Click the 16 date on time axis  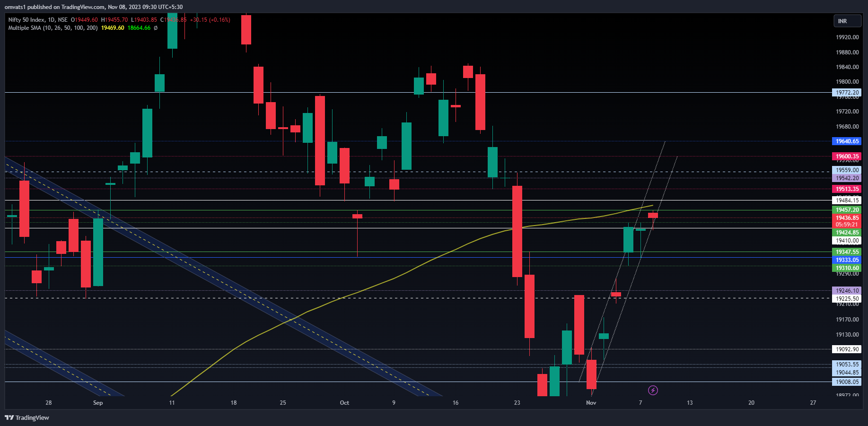coord(456,403)
